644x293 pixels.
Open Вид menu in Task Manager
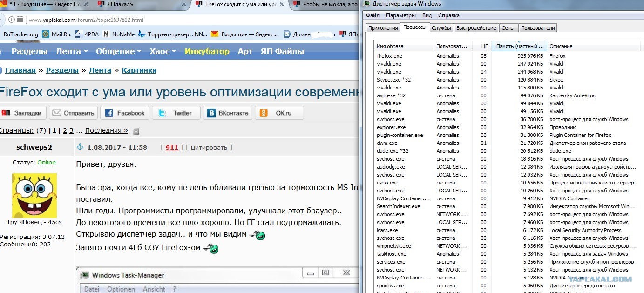tap(427, 15)
